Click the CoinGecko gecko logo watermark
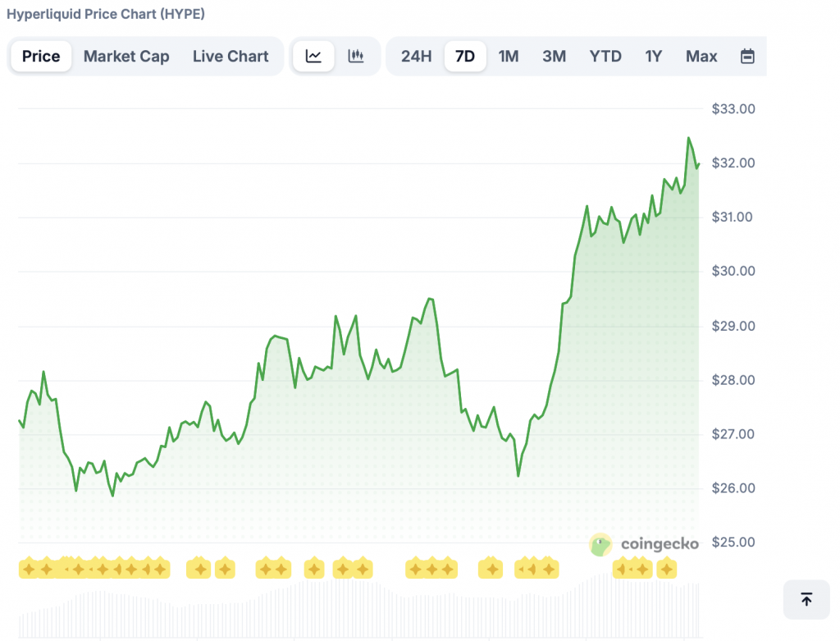 pyautogui.click(x=600, y=544)
